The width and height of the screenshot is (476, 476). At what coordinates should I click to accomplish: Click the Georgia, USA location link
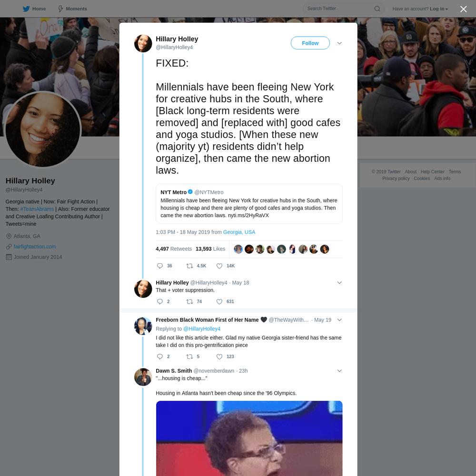tap(239, 232)
